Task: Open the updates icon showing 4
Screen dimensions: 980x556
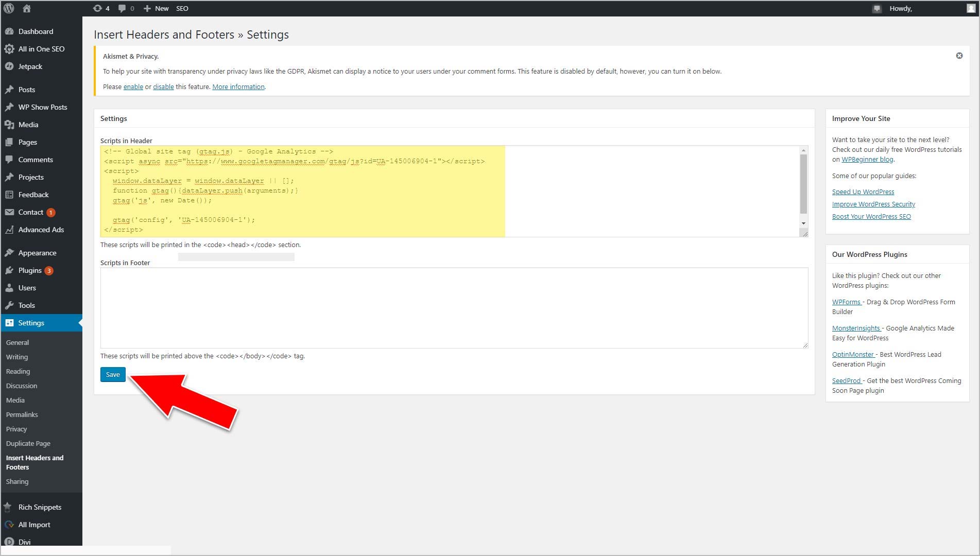Action: tap(101, 8)
